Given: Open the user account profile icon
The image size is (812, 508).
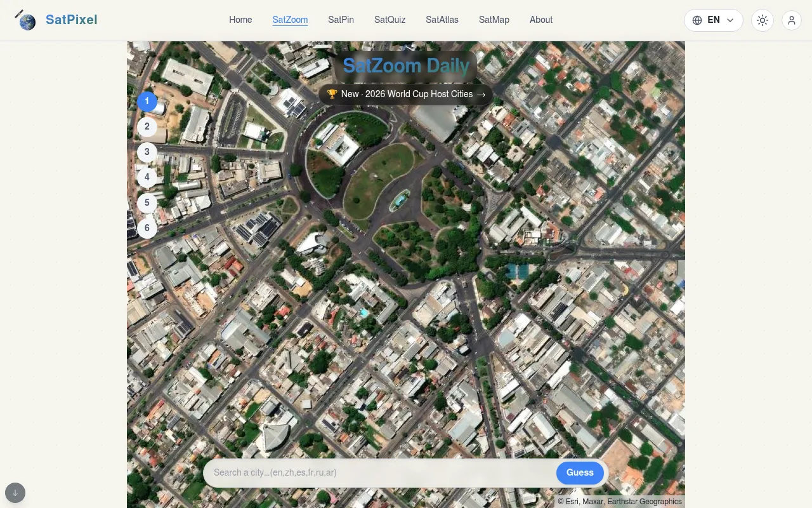Looking at the screenshot, I should (x=792, y=20).
